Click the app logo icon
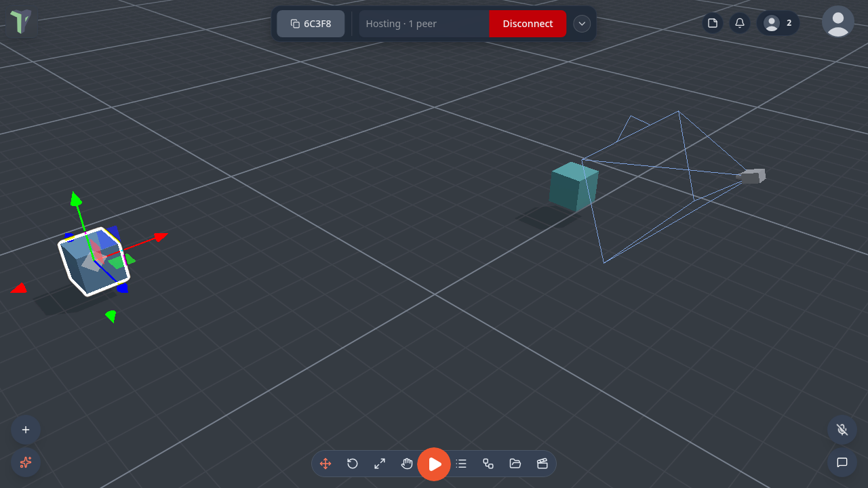The image size is (868, 488). click(21, 22)
